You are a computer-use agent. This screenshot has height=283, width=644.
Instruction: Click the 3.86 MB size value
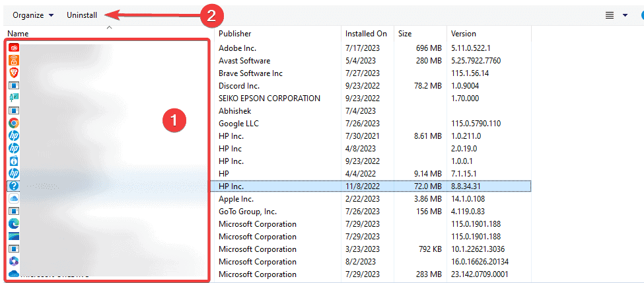[427, 198]
